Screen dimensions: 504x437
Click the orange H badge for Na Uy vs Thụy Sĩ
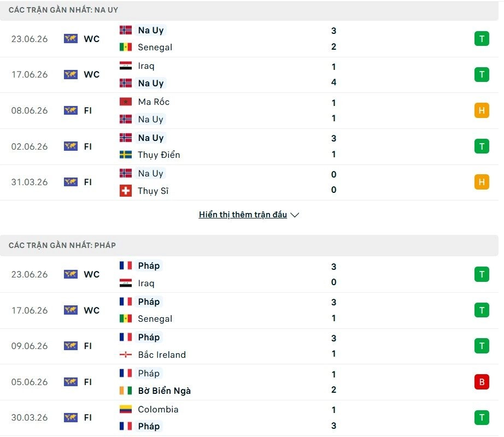point(482,182)
